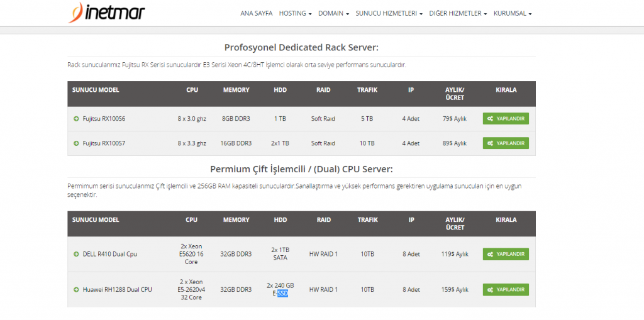Click the 2 x Xeon E5-2620v4 32 Core cell
Image resolution: width=644 pixels, height=320 pixels.
(191, 290)
